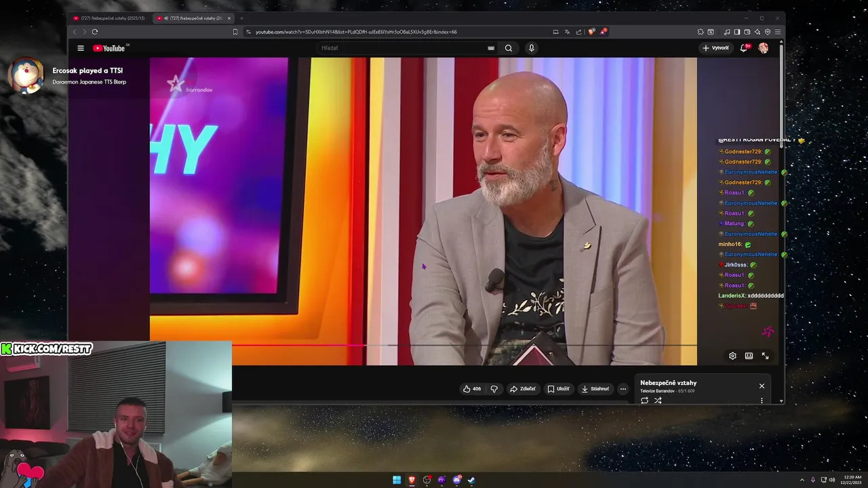The height and width of the screenshot is (488, 868).
Task: Toggle the browser sidebar panel icon
Action: click(x=737, y=32)
